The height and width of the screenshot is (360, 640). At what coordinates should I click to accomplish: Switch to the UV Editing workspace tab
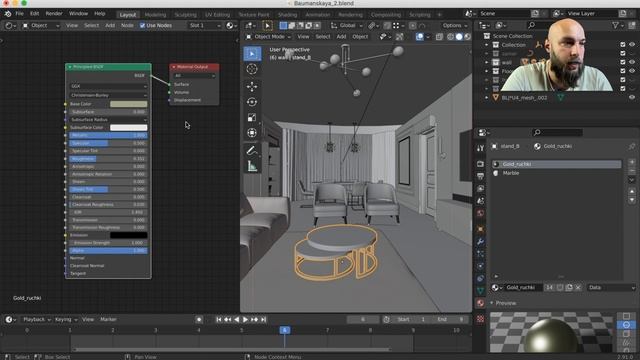(217, 15)
